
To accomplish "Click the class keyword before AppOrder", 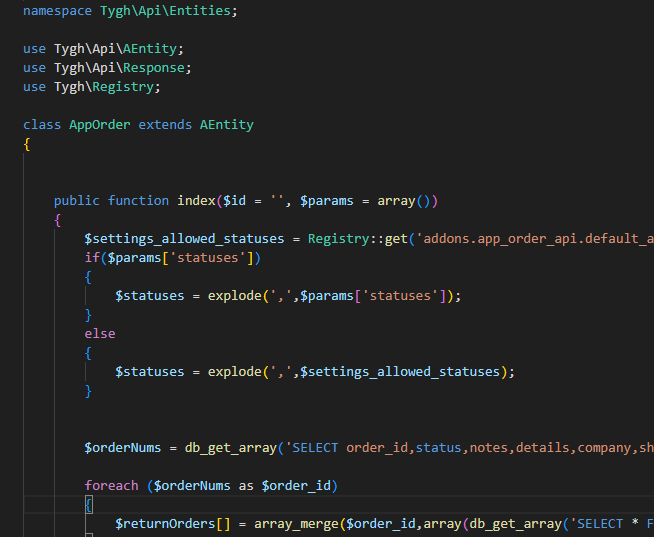I will click(x=42, y=125).
